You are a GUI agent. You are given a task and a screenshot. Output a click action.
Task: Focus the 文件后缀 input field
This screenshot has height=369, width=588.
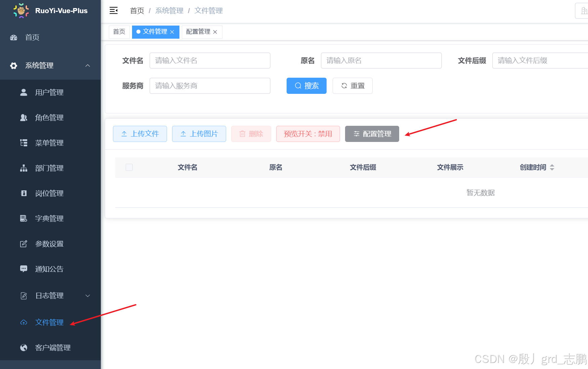(x=540, y=61)
